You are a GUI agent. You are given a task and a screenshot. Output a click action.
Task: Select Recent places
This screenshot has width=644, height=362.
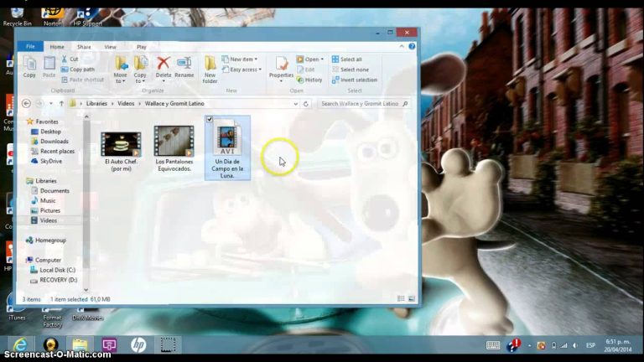[x=57, y=151]
